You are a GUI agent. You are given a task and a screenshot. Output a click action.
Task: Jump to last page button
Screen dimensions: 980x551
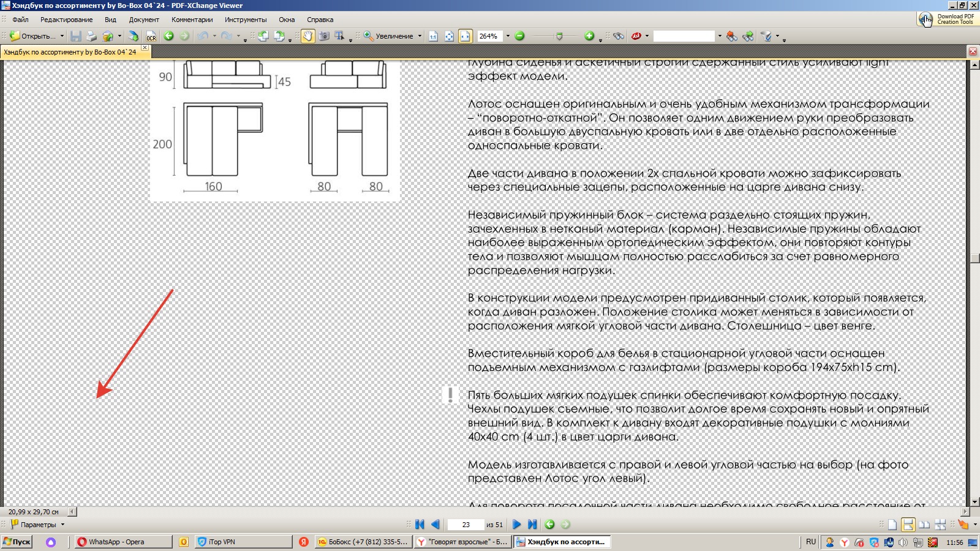[x=532, y=525]
